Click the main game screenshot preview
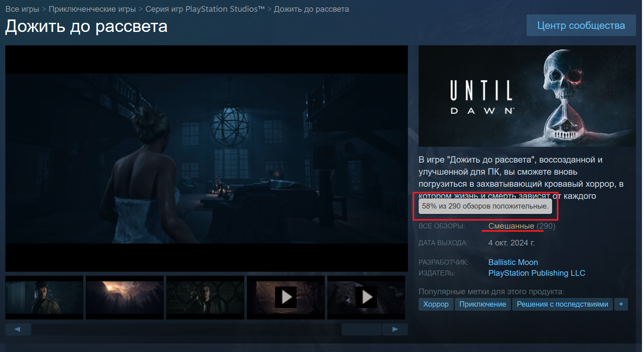The width and height of the screenshot is (644, 352). point(207,159)
